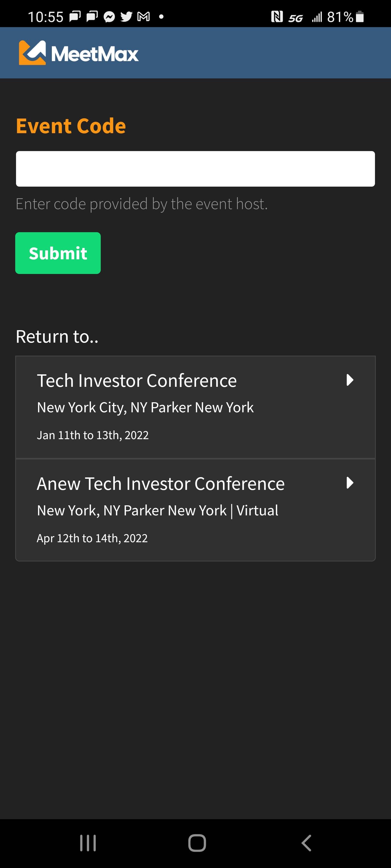391x868 pixels.
Task: Tap the MeetMax logo icon
Action: pyautogui.click(x=32, y=53)
